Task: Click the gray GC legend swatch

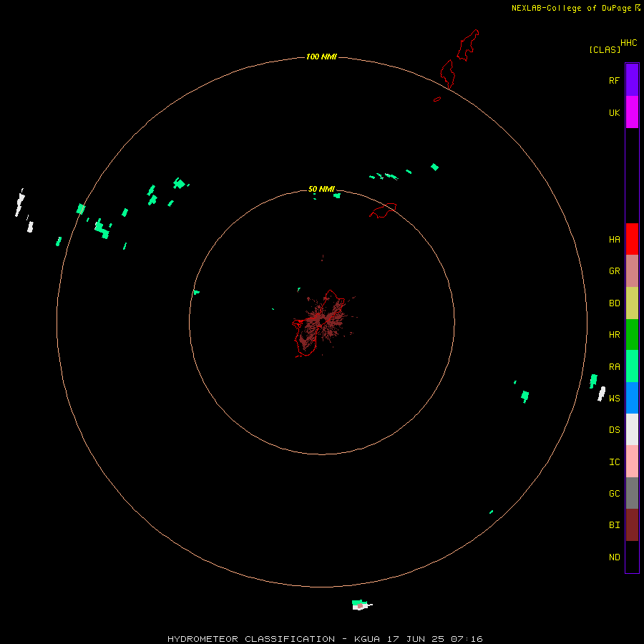Action: point(632,493)
